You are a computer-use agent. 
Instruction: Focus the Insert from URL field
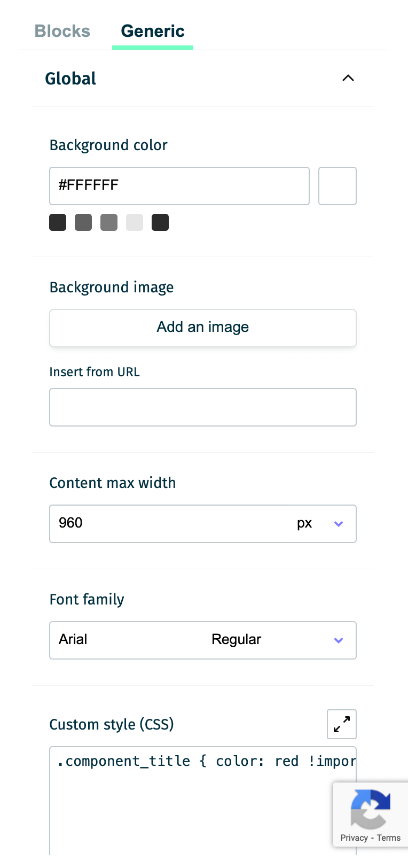[203, 407]
